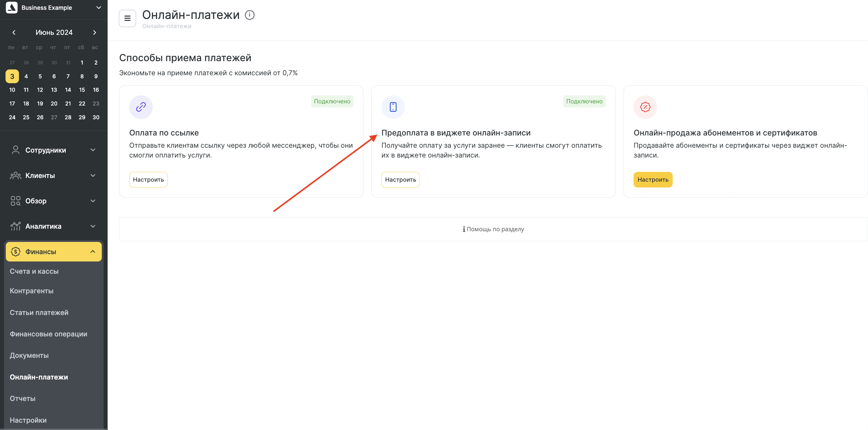The width and height of the screenshot is (868, 430).
Task: Select June 20 in calendar
Action: click(x=54, y=104)
